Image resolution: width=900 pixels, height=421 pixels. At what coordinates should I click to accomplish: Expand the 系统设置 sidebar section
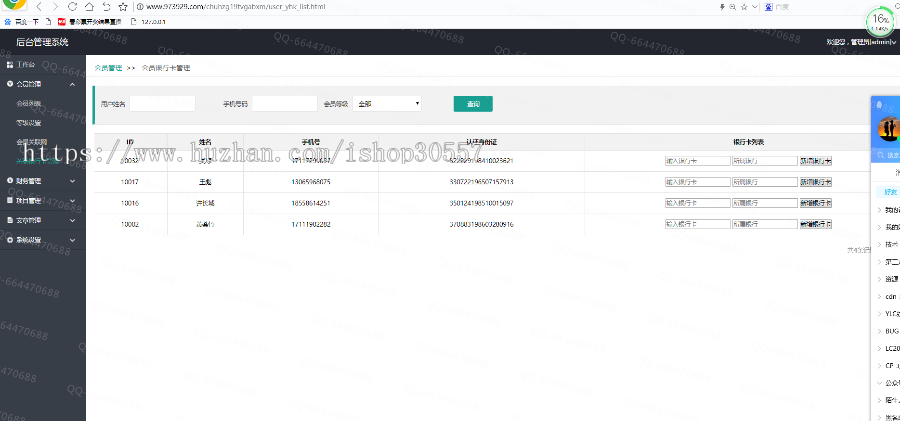42,240
